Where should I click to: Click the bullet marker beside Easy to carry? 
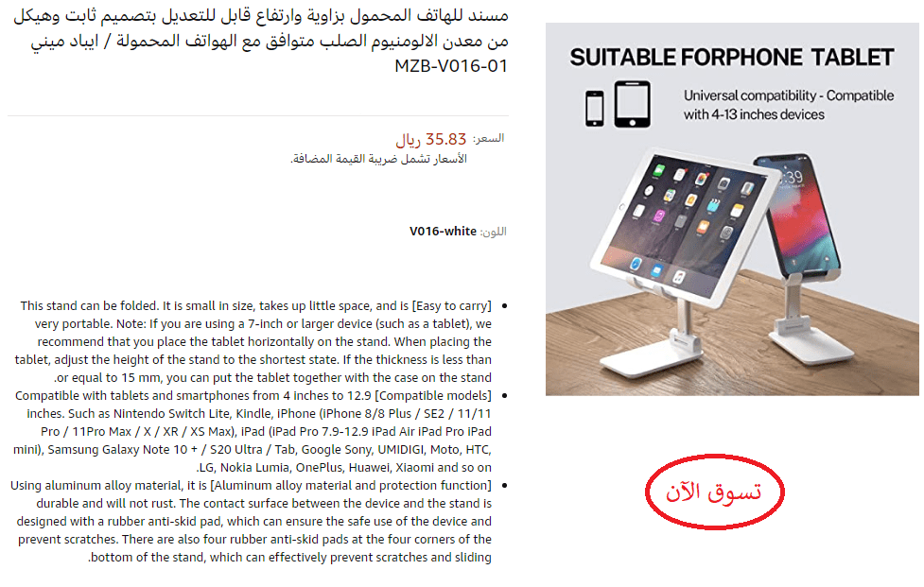[504, 306]
